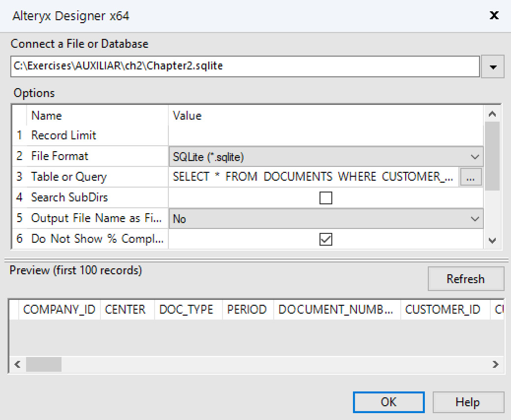Click the Connect a File or Database path field
511x420 pixels.
coord(245,66)
